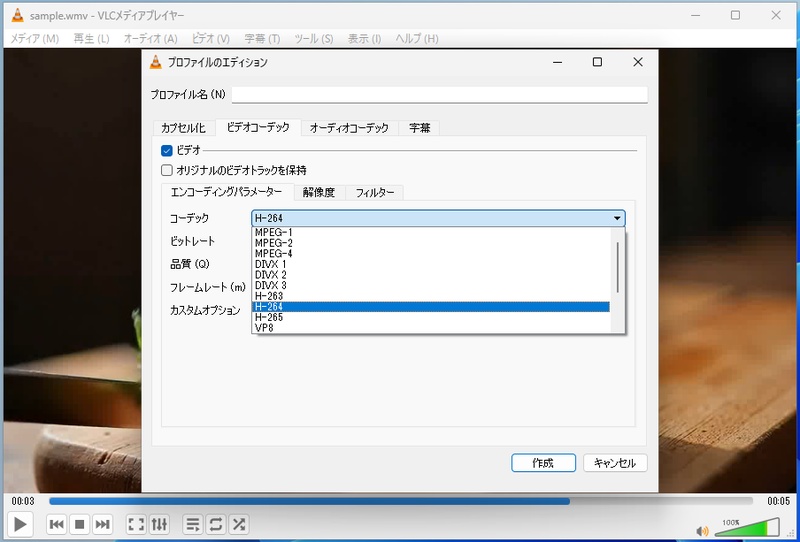Image resolution: width=800 pixels, height=542 pixels.
Task: Minimize the profile edition dialog
Action: (x=557, y=62)
